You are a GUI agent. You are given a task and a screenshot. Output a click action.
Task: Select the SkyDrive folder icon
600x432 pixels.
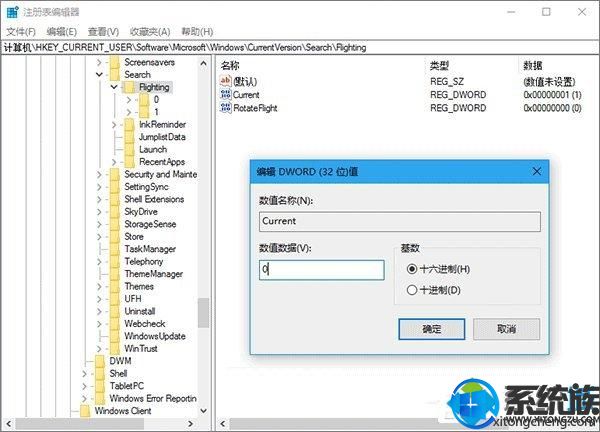115,212
